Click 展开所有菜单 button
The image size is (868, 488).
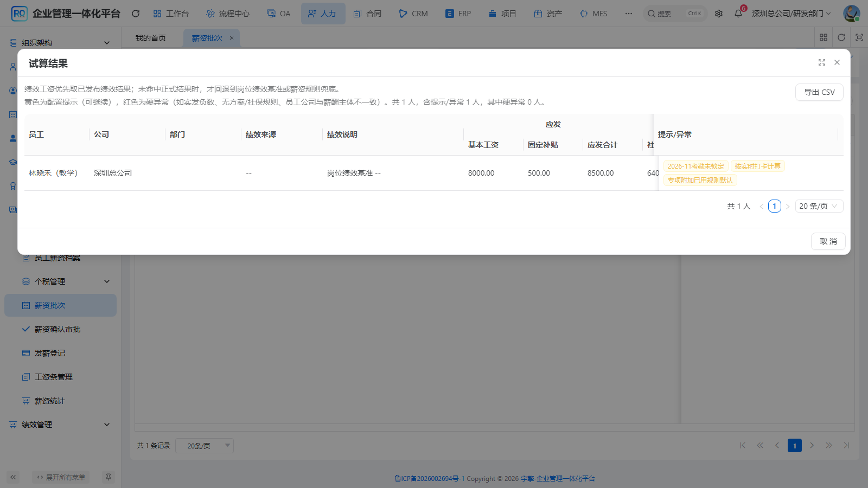61,477
